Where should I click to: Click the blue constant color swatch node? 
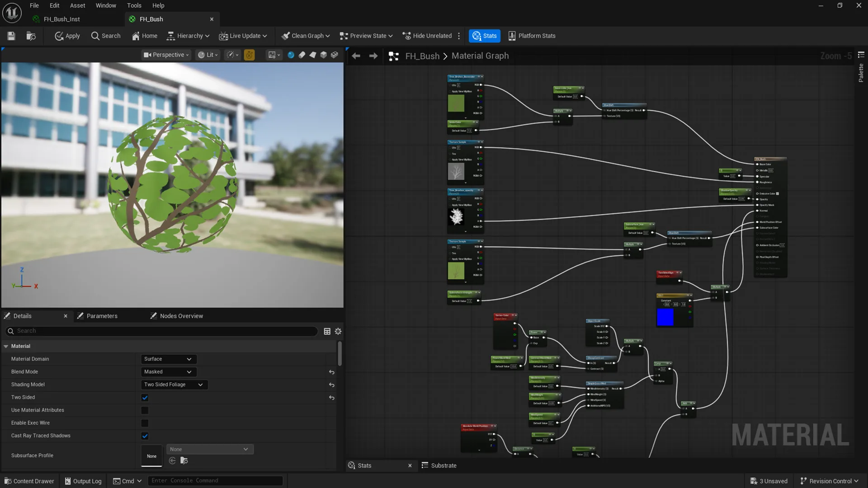point(665,317)
